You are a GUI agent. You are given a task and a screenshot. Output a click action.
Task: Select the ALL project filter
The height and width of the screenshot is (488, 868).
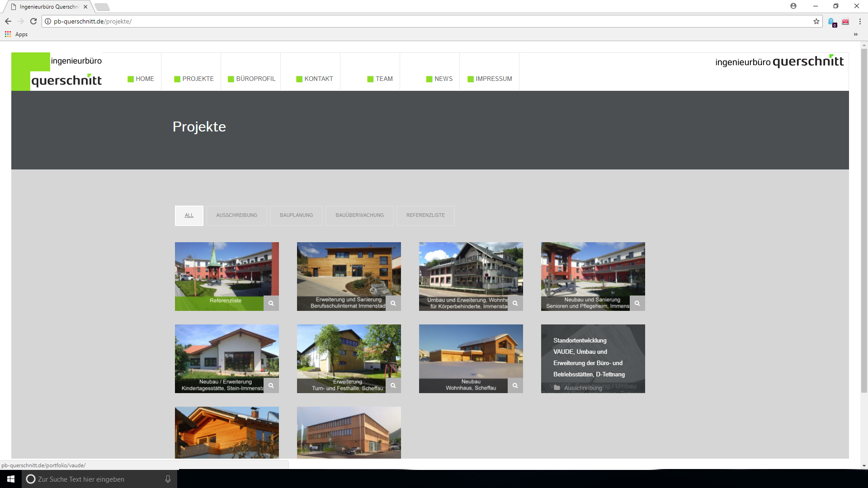(x=189, y=216)
